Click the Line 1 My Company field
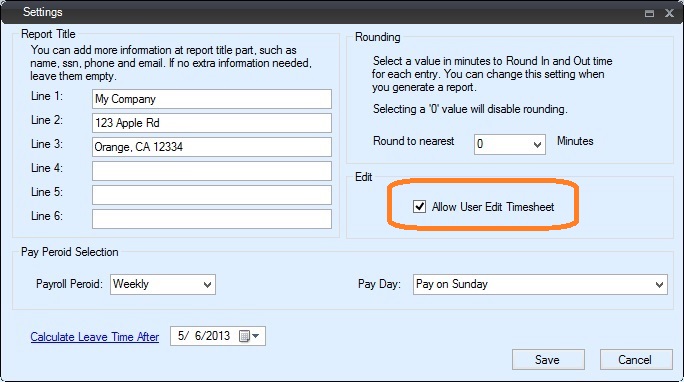 [x=212, y=99]
